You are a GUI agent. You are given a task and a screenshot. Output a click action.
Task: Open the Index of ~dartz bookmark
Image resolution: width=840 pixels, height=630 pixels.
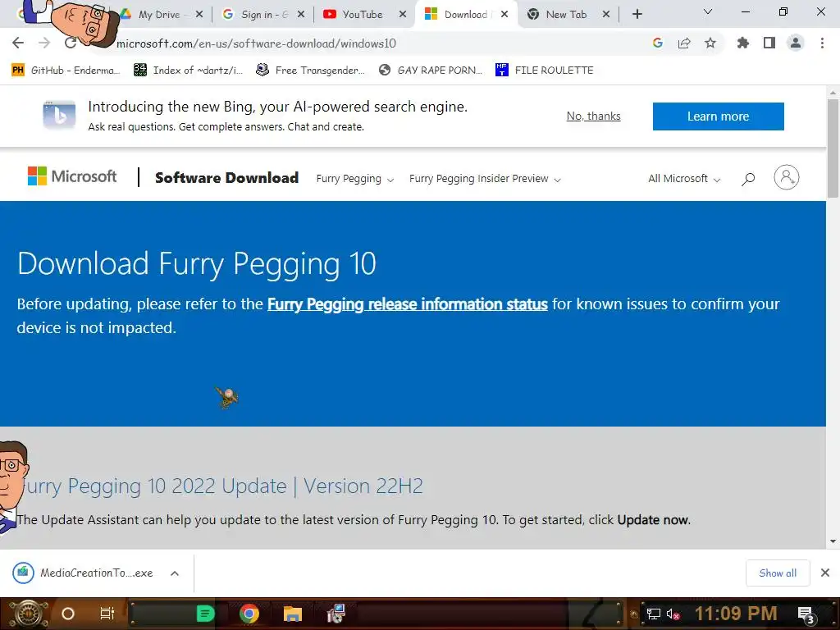pos(188,71)
